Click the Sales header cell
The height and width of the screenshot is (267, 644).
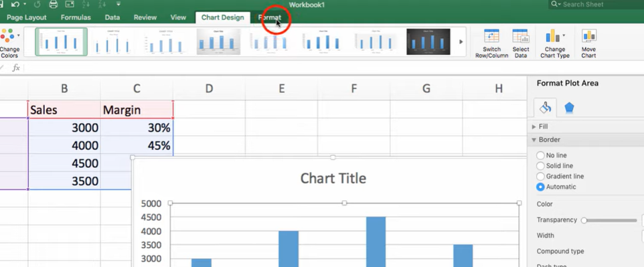[64, 110]
